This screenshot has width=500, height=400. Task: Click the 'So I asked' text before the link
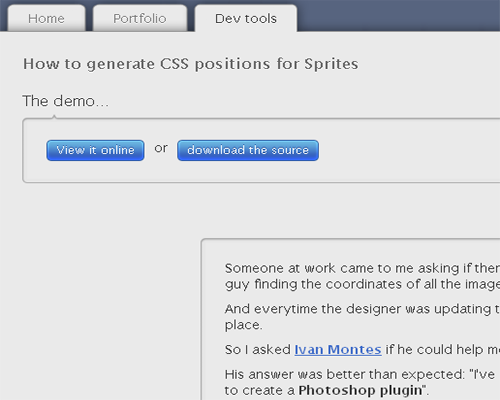coord(258,349)
